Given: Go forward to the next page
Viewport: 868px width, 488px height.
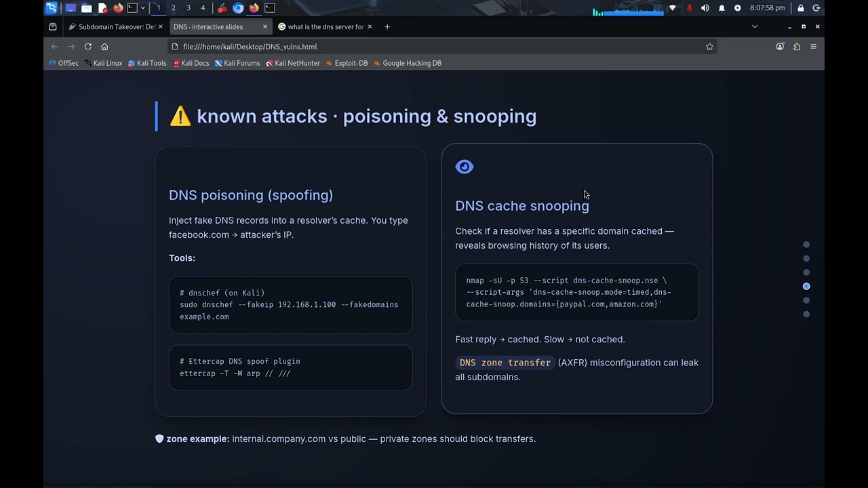Looking at the screenshot, I should (x=71, y=47).
